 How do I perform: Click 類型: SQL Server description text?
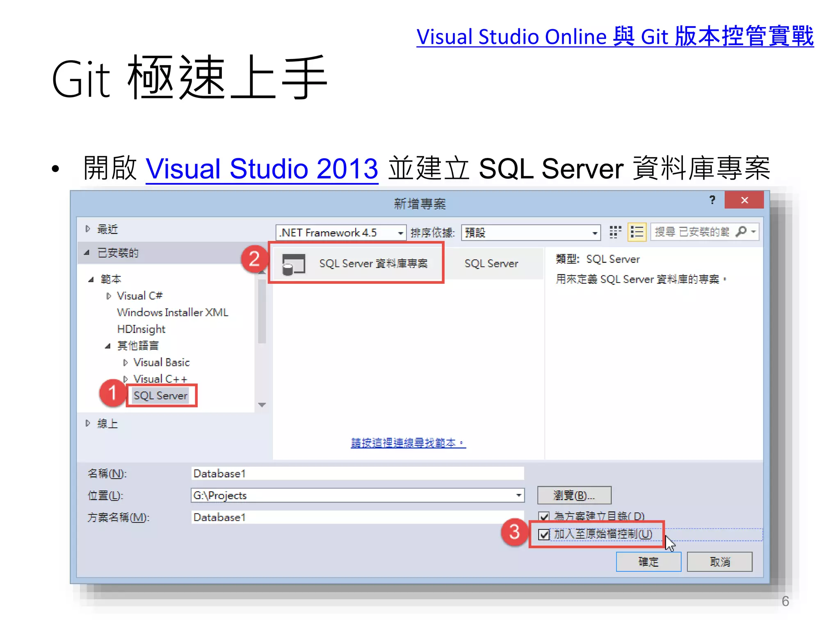point(598,259)
